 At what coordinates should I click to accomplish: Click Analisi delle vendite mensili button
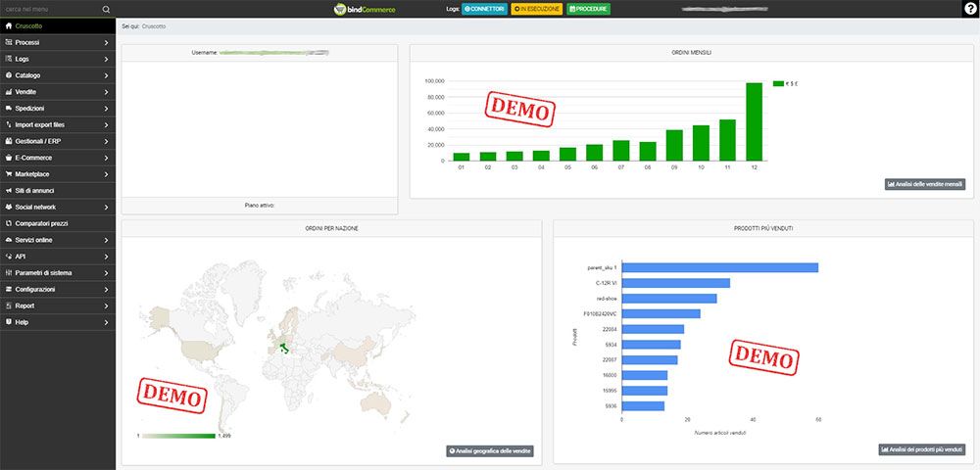tap(925, 184)
